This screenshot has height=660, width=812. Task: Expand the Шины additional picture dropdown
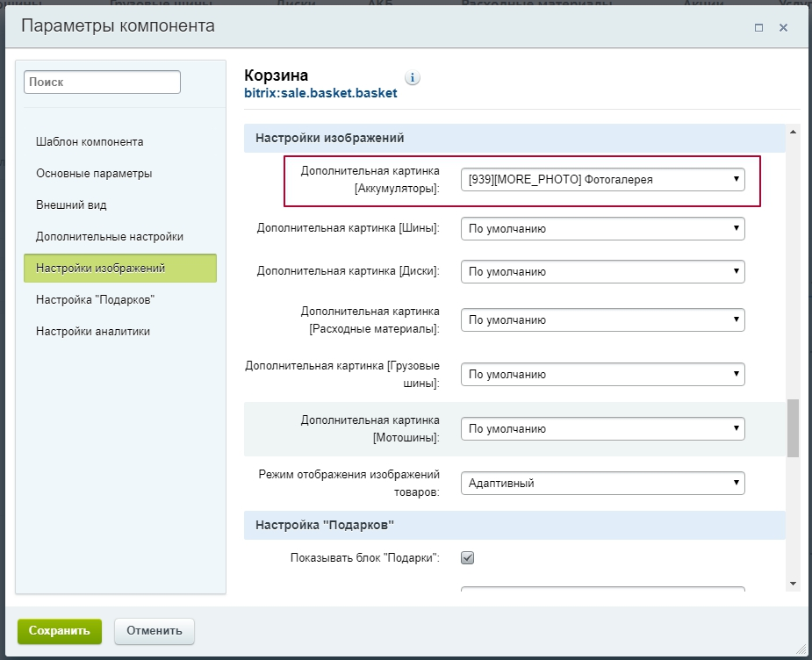602,228
